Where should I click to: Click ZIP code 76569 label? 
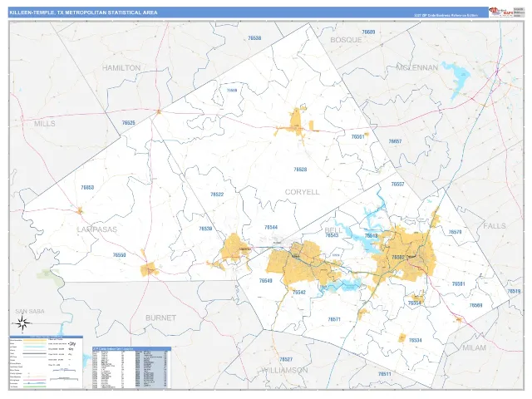point(475,305)
